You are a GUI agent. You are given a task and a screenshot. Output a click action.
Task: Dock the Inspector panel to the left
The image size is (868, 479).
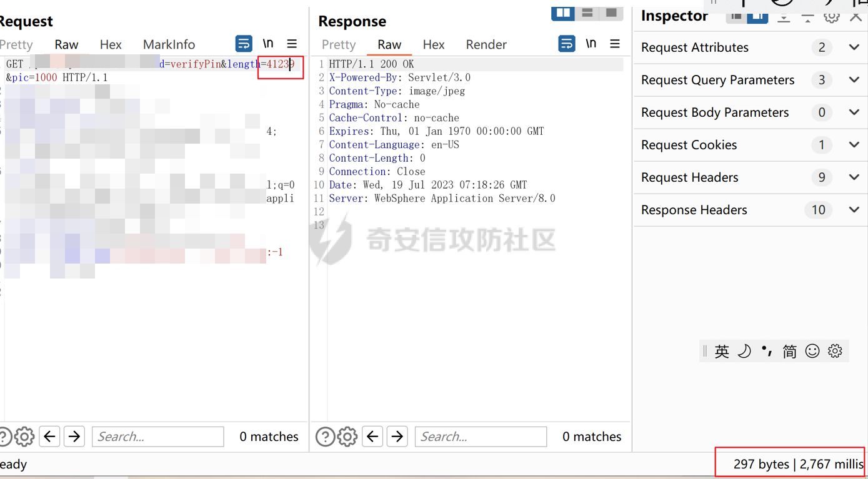[736, 16]
